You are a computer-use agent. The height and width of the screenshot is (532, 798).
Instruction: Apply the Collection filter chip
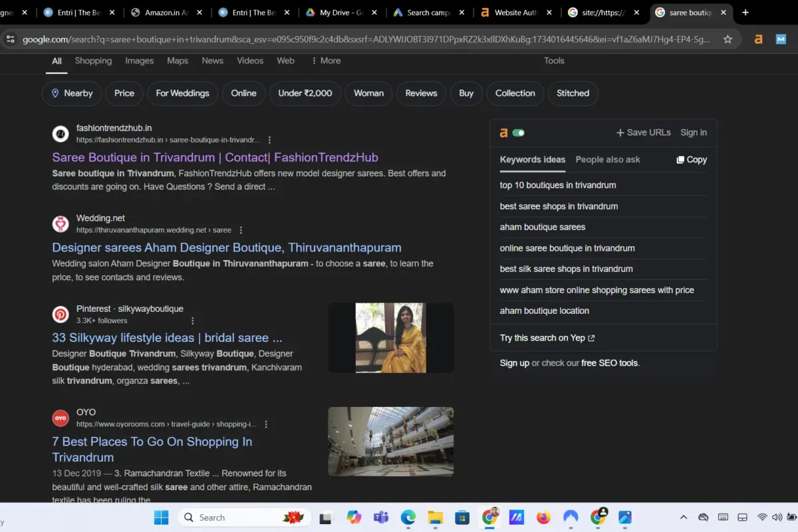tap(515, 93)
